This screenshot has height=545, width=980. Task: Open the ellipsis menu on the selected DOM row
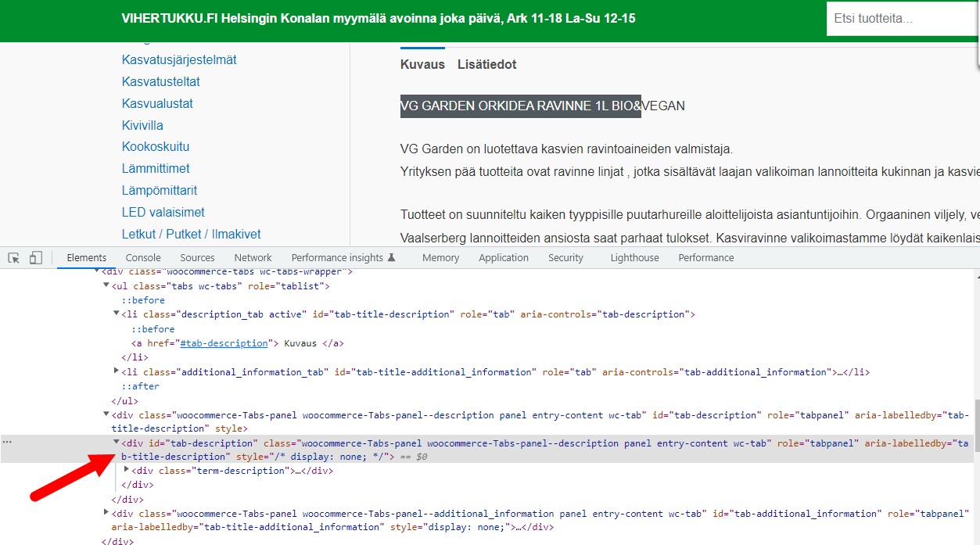click(x=7, y=443)
